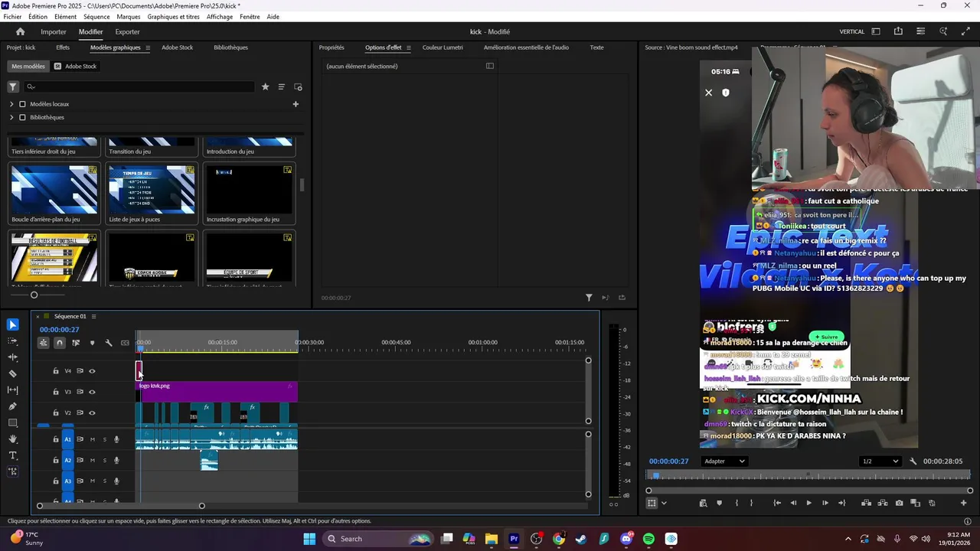Open the sort list icon in templates panel
Screen dimensions: 980x551
coord(281,86)
